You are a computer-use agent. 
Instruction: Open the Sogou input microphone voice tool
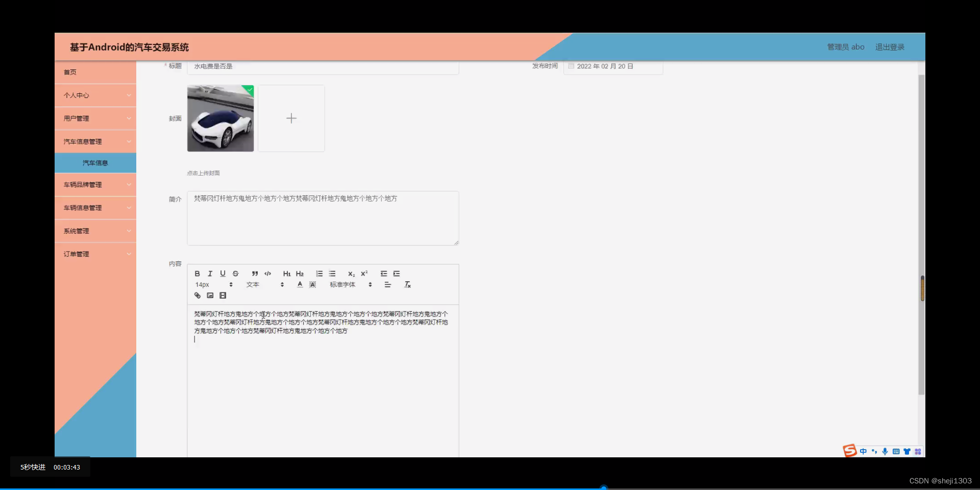885,451
